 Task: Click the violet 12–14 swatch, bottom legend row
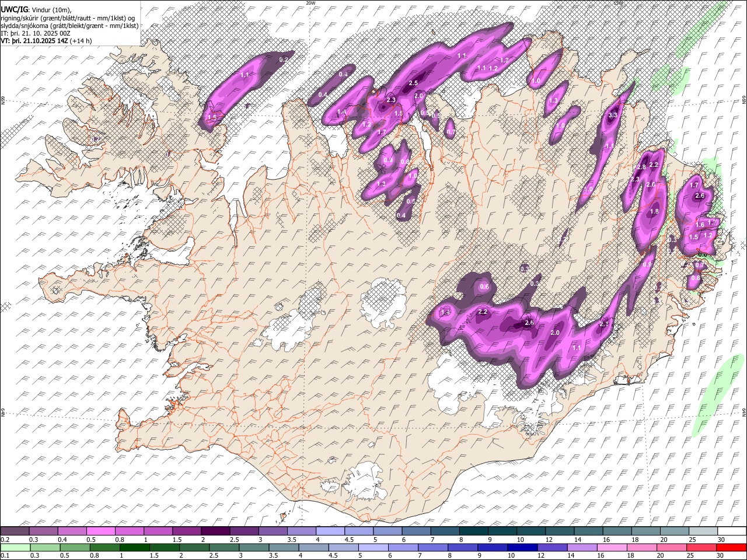coord(552,547)
